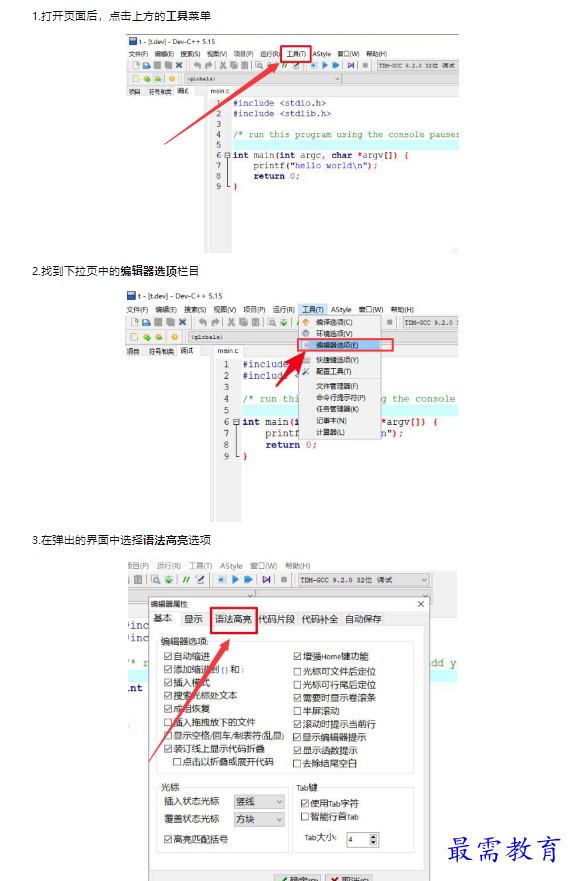Toggle 增强Home键功能 checkbox
Image resolution: width=569 pixels, height=881 pixels.
click(x=298, y=656)
